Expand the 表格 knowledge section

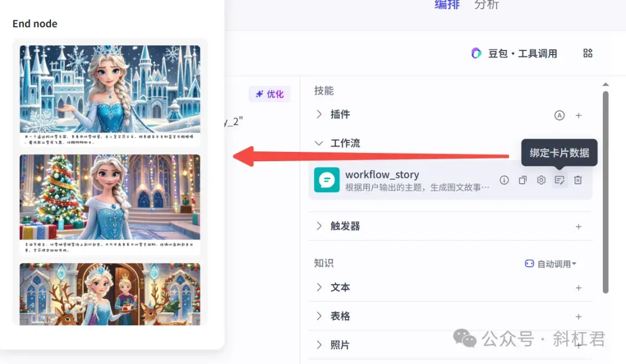(319, 316)
